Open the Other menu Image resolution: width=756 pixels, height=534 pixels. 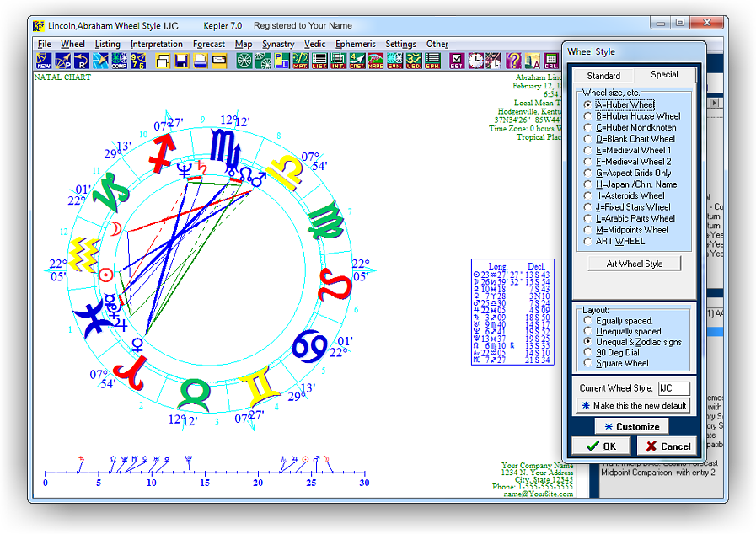click(x=437, y=44)
